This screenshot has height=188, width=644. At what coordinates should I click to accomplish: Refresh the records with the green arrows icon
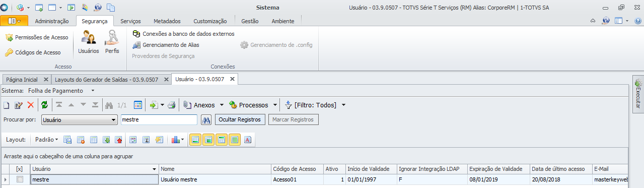click(x=44, y=105)
